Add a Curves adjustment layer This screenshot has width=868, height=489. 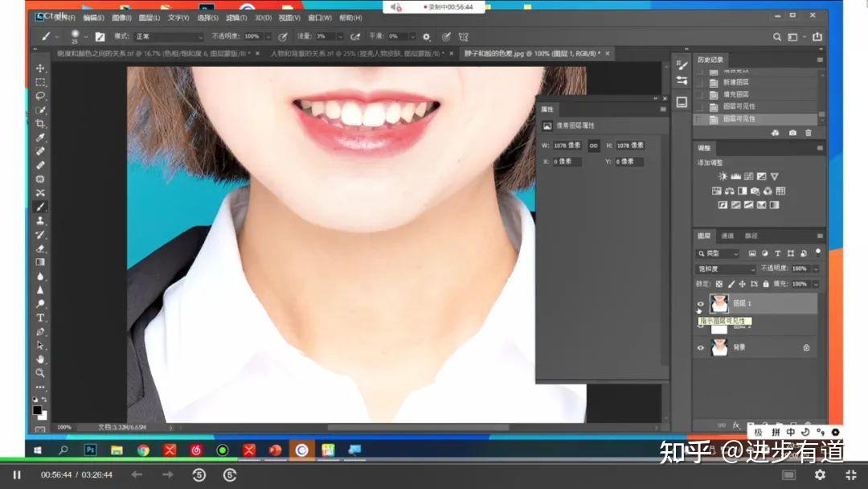(x=749, y=176)
